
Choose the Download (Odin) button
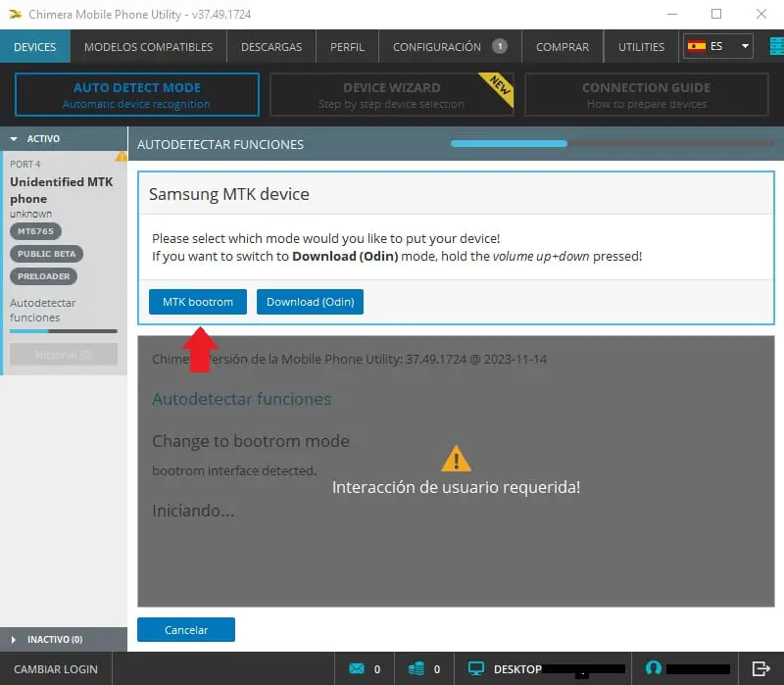pos(310,302)
